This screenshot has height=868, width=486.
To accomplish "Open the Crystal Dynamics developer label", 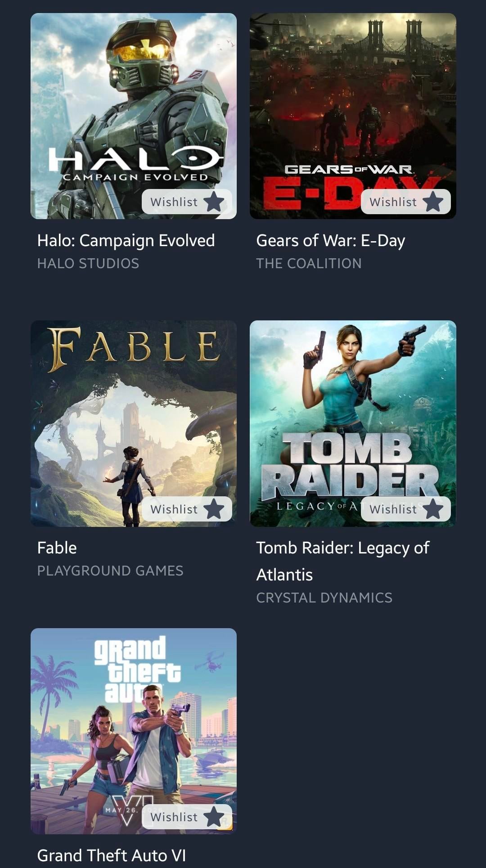I will (x=324, y=598).
